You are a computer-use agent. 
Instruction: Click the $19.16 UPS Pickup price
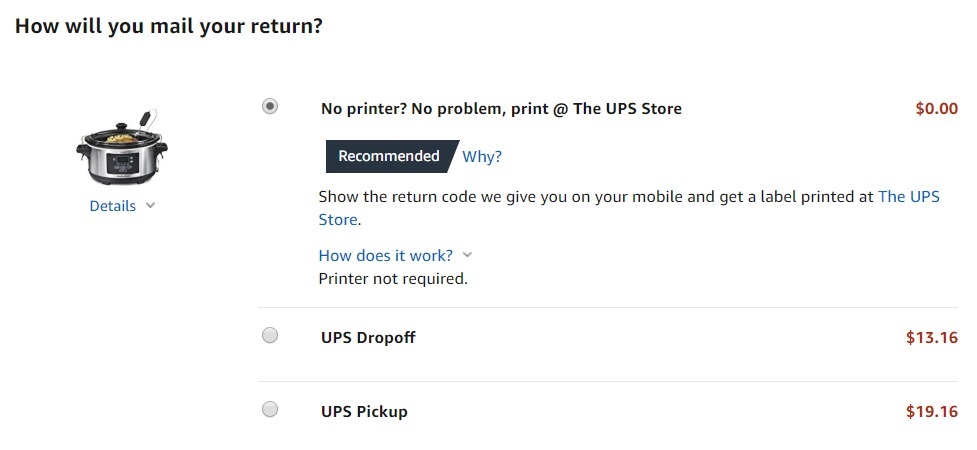pyautogui.click(x=932, y=411)
